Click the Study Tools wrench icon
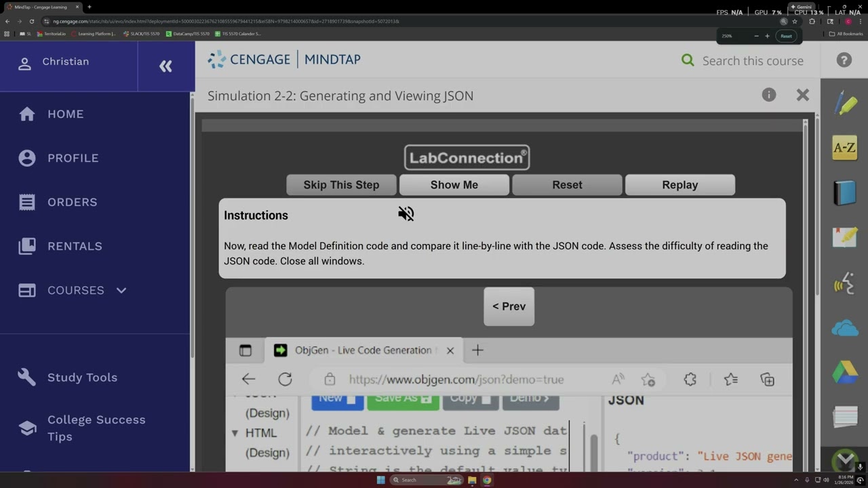868x488 pixels. pyautogui.click(x=27, y=378)
